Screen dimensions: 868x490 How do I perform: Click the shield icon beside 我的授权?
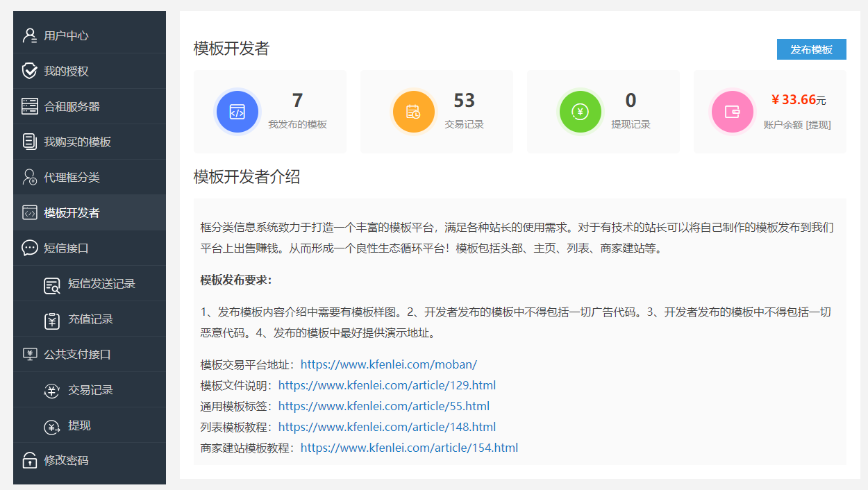pos(29,71)
